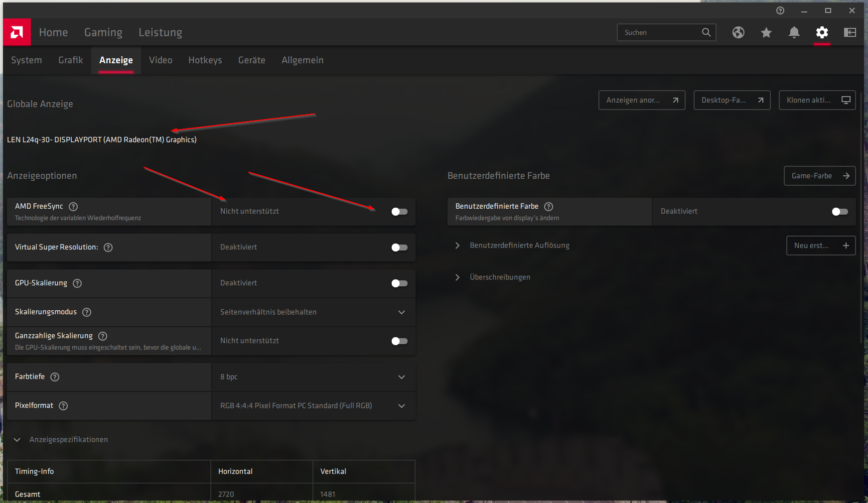This screenshot has width=868, height=503.
Task: Switch to Allgemein settings tab
Action: click(302, 60)
